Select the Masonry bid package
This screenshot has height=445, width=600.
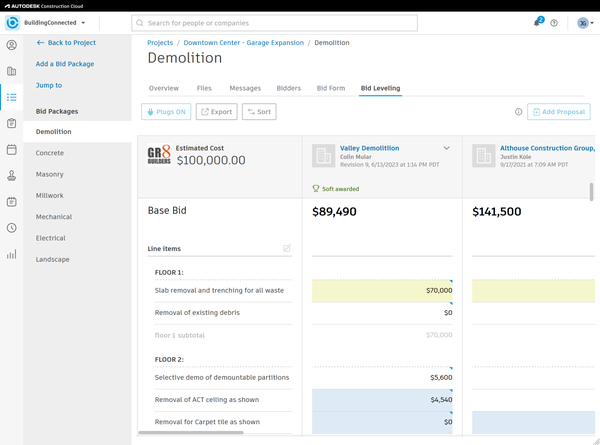(x=77, y=174)
